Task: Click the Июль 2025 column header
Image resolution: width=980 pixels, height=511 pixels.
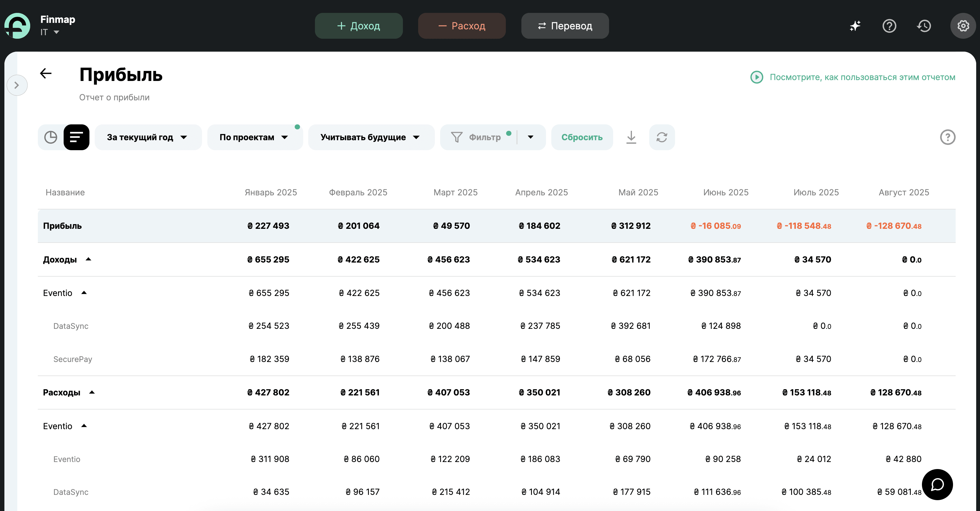Action: (816, 192)
